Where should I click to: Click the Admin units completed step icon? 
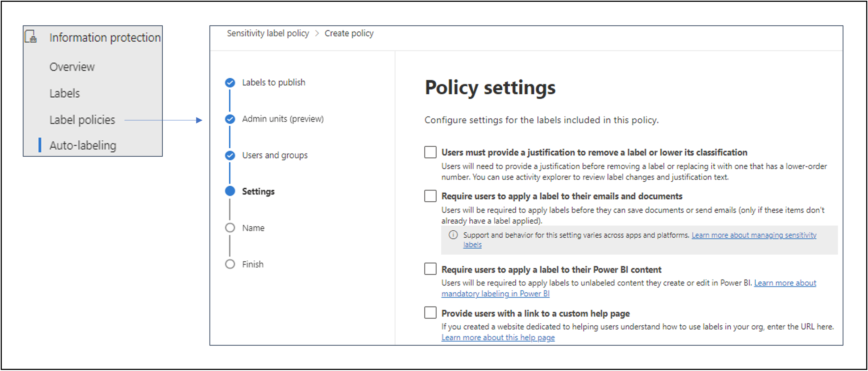point(230,119)
